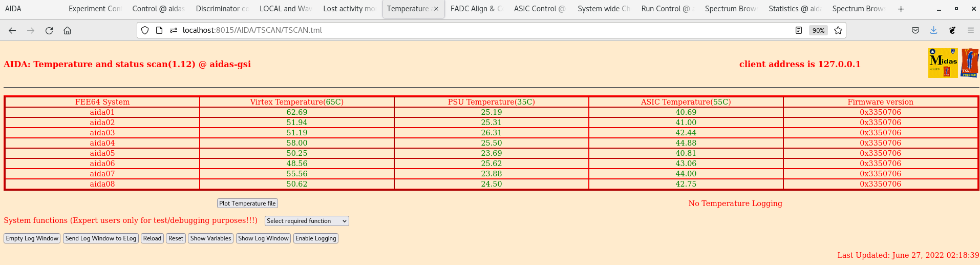Reload the current page

[49, 31]
